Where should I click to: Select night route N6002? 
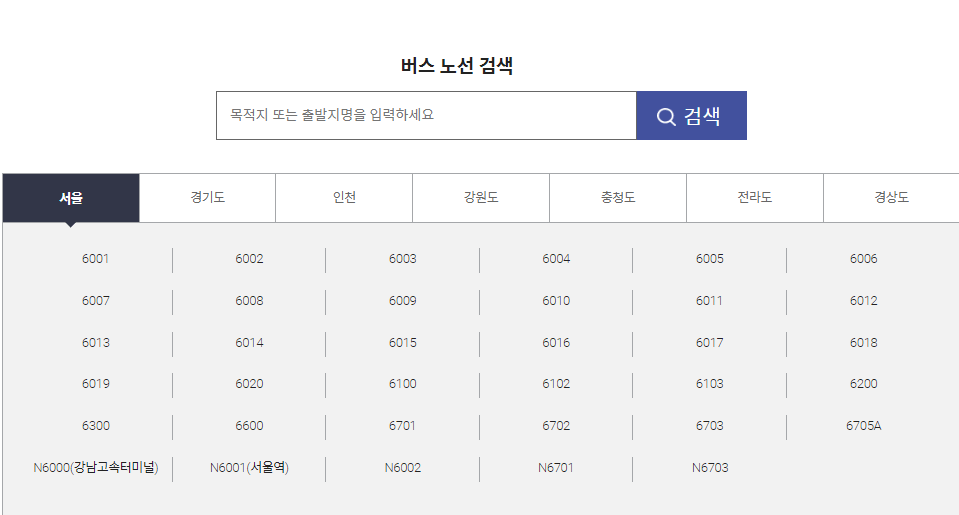click(402, 467)
